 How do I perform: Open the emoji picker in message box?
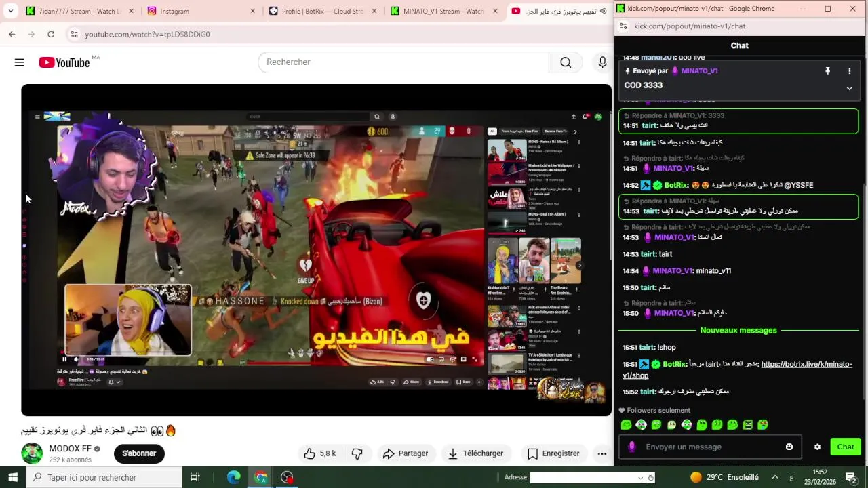789,447
